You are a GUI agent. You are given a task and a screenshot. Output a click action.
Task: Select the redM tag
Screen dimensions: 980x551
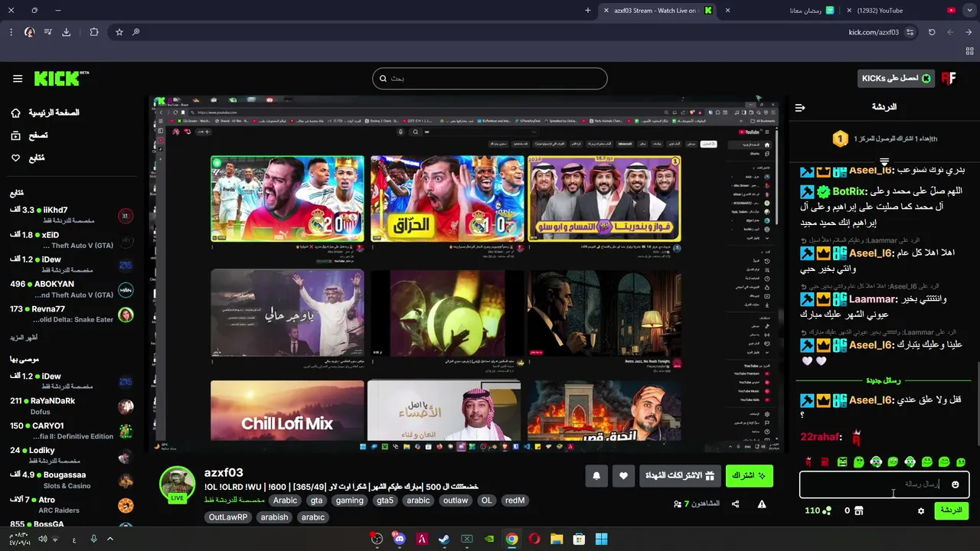[x=514, y=500]
